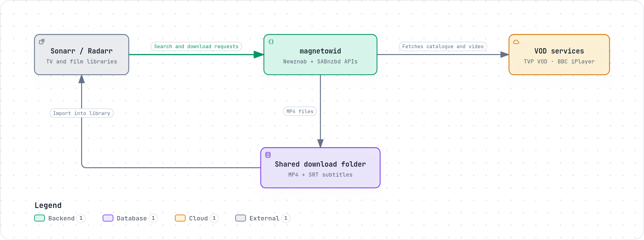Select the "Shared download folder" node title
The height and width of the screenshot is (240, 644).
[x=320, y=164]
